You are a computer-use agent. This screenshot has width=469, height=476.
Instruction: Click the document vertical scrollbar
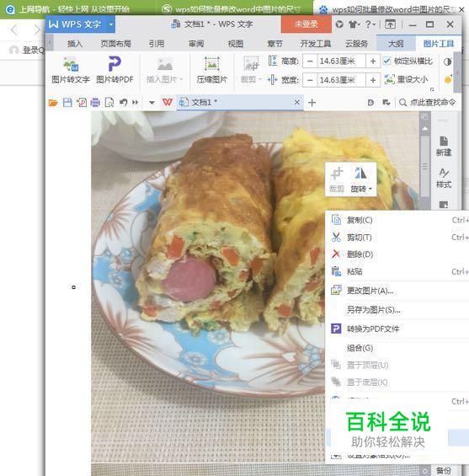point(424,166)
